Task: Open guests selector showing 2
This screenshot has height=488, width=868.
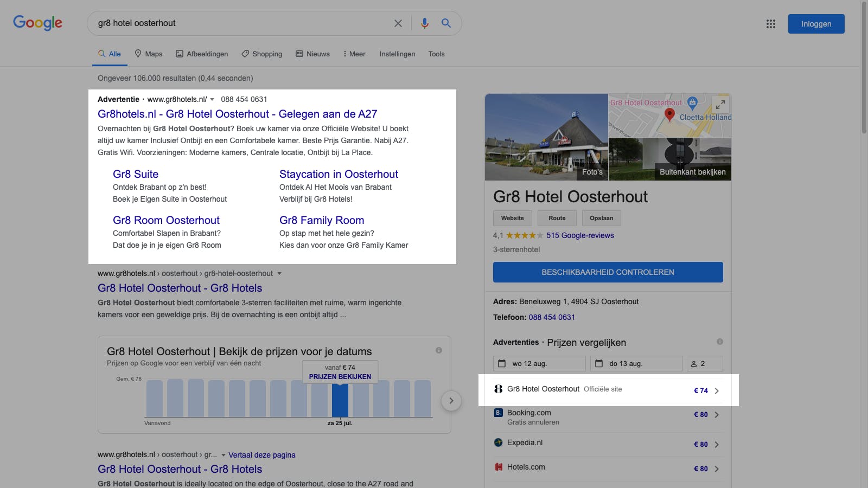Action: pyautogui.click(x=705, y=363)
